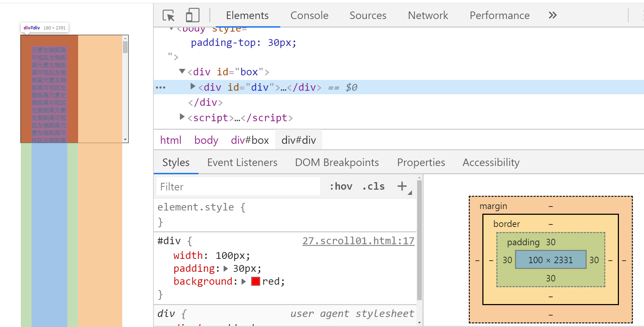
Task: Toggle the device toolbar icon
Action: [x=192, y=15]
